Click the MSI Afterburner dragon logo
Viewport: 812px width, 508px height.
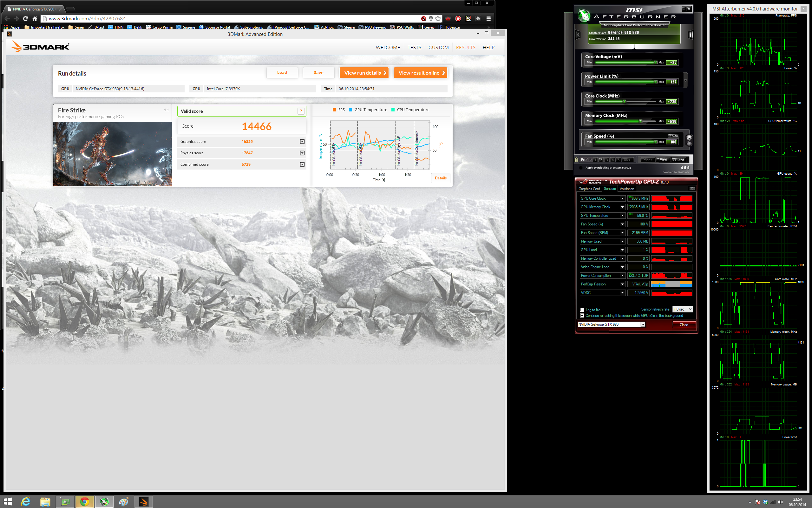click(x=584, y=16)
